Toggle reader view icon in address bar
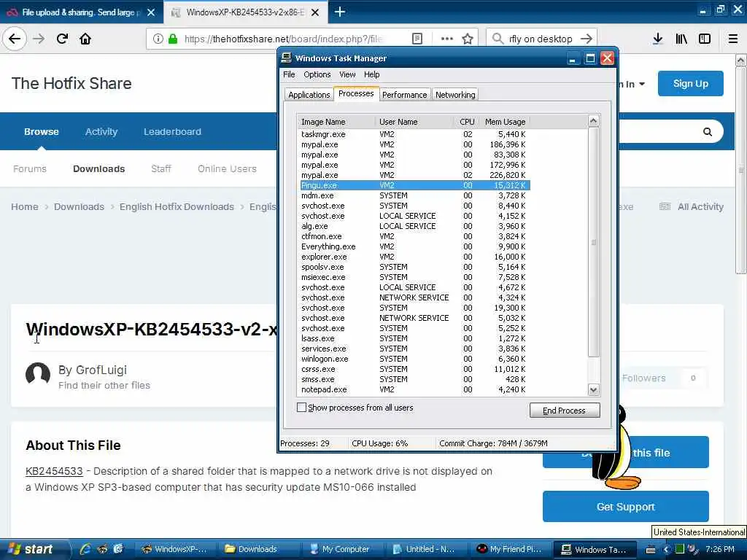Screen dimensions: 747x560 click(417, 39)
